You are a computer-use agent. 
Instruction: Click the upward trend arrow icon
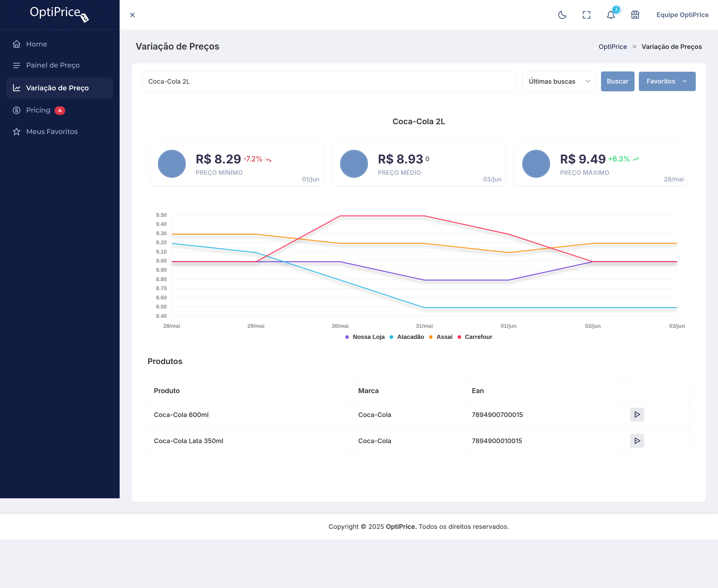click(x=636, y=159)
